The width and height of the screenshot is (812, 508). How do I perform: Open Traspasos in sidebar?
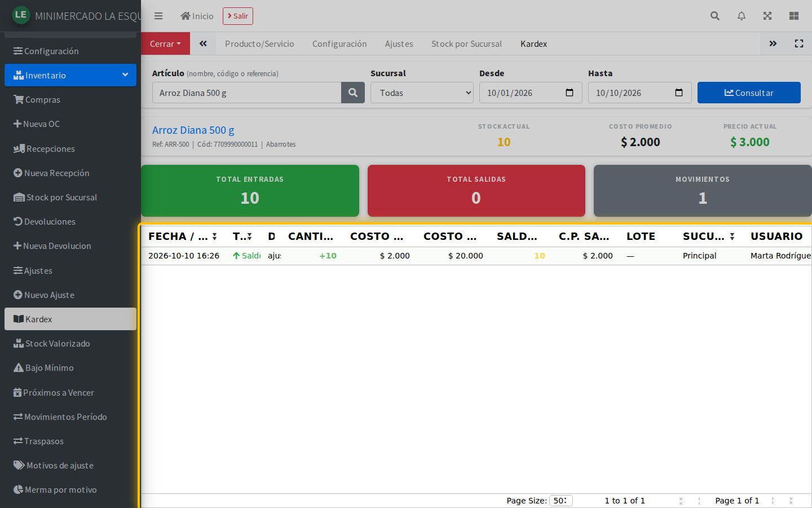70,441
